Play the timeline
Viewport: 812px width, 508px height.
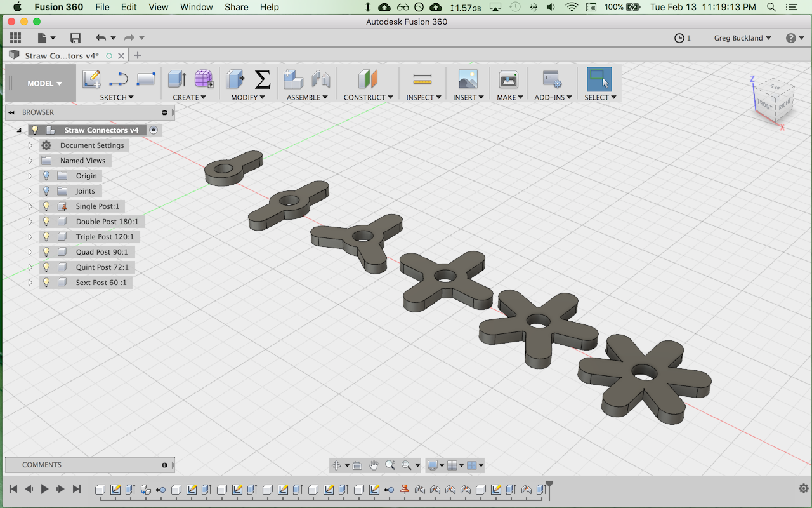(x=44, y=489)
